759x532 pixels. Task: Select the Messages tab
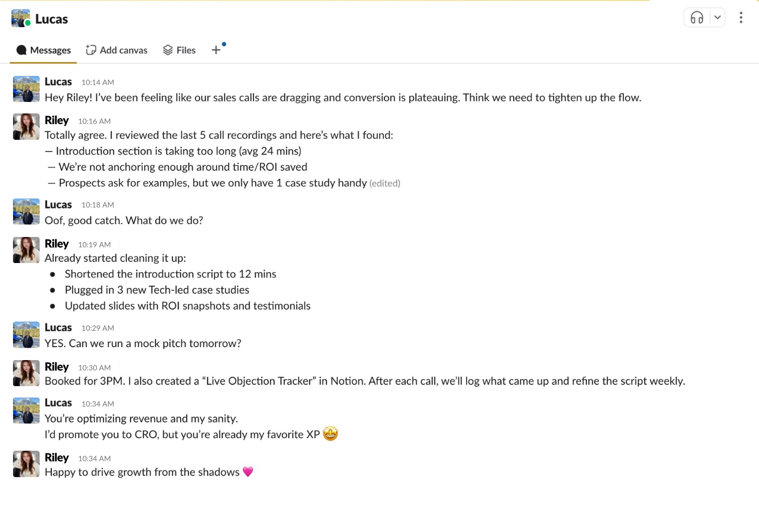coord(44,50)
